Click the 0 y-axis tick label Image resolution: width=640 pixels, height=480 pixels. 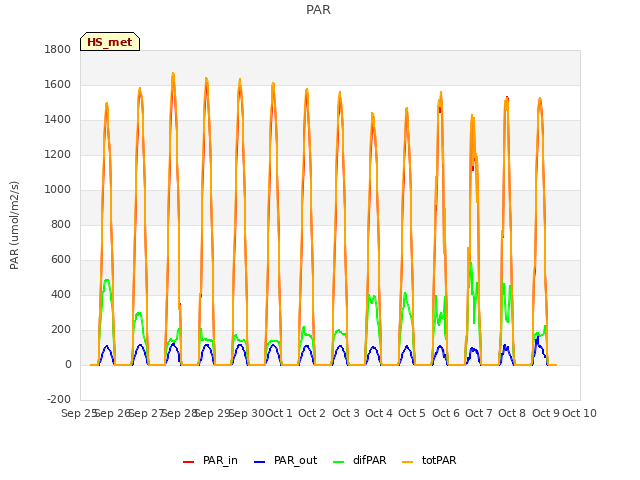click(68, 364)
